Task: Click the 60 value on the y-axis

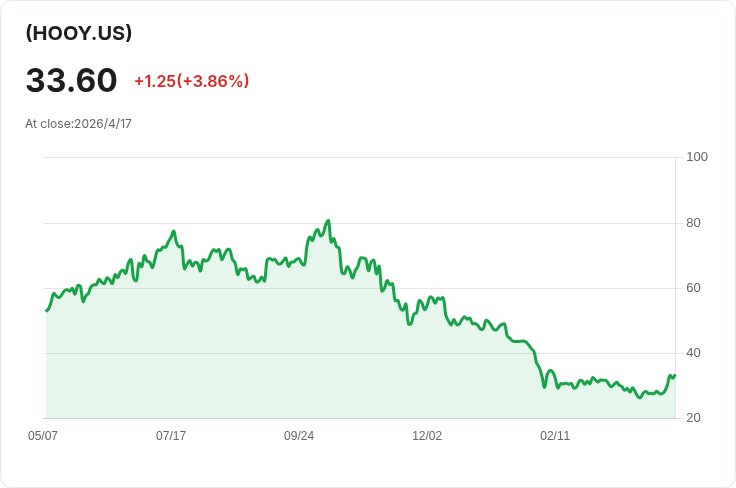Action: [694, 288]
